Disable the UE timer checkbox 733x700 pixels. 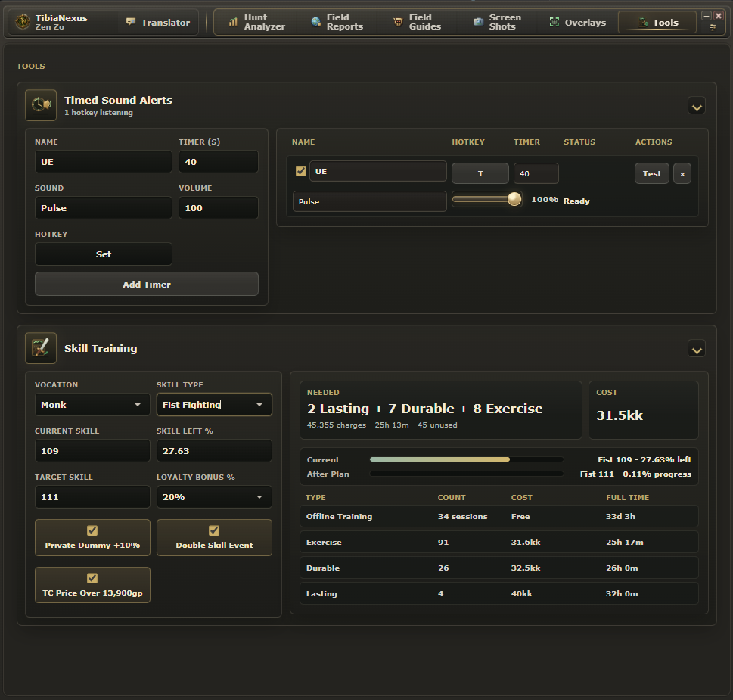[301, 171]
